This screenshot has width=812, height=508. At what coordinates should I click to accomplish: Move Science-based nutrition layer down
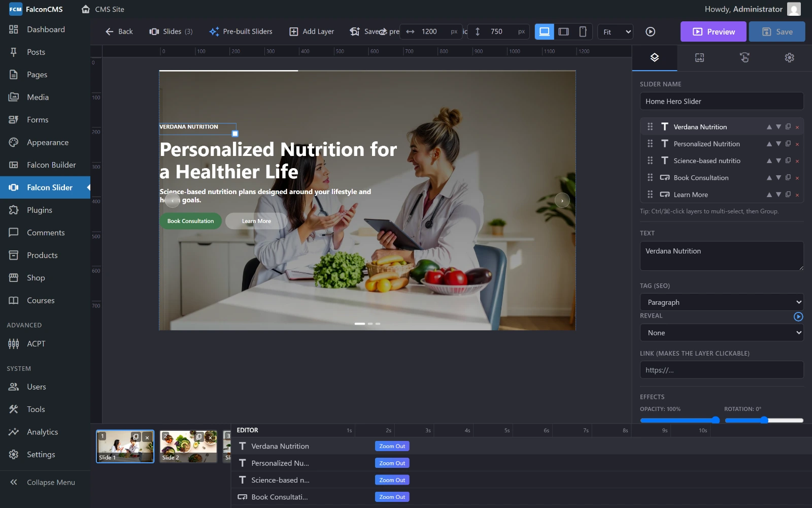[779, 161]
